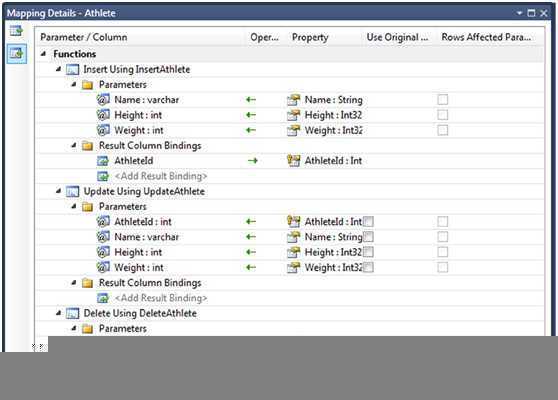Click the Add Result Binding icon under Update

tap(103, 298)
